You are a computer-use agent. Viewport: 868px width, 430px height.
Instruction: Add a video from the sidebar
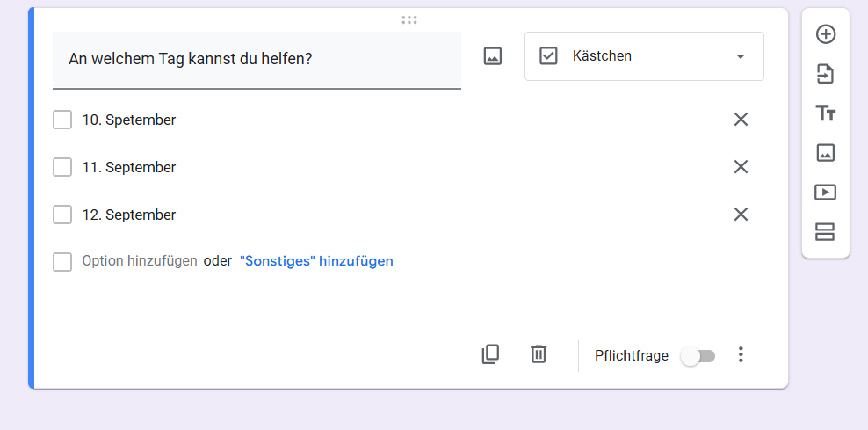click(x=825, y=193)
